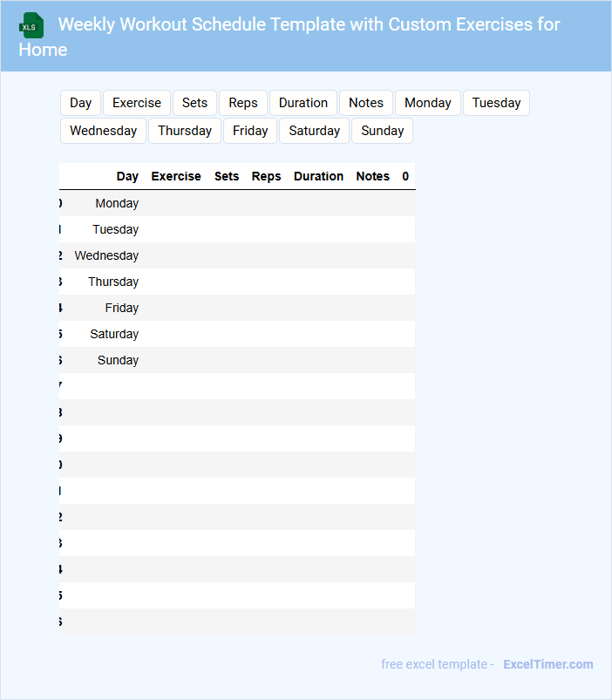Click the Wednesday cell in the table

click(x=106, y=255)
